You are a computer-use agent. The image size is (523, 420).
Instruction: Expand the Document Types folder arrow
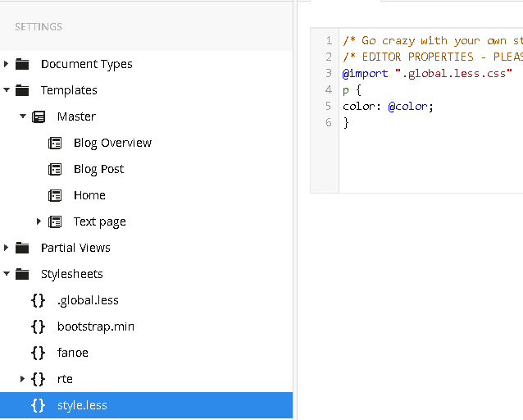6,64
